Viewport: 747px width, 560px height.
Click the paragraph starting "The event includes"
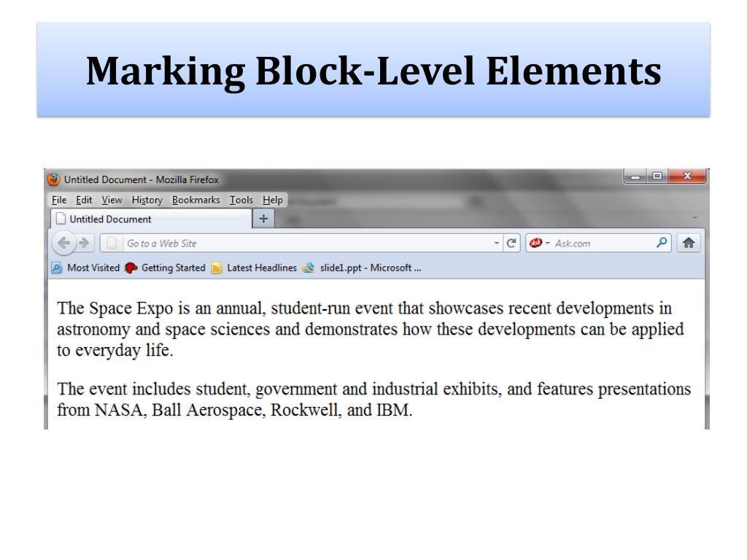374,399
